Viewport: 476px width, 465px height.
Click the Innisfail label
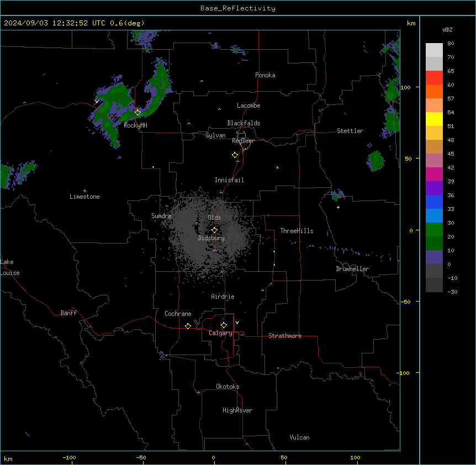(229, 180)
